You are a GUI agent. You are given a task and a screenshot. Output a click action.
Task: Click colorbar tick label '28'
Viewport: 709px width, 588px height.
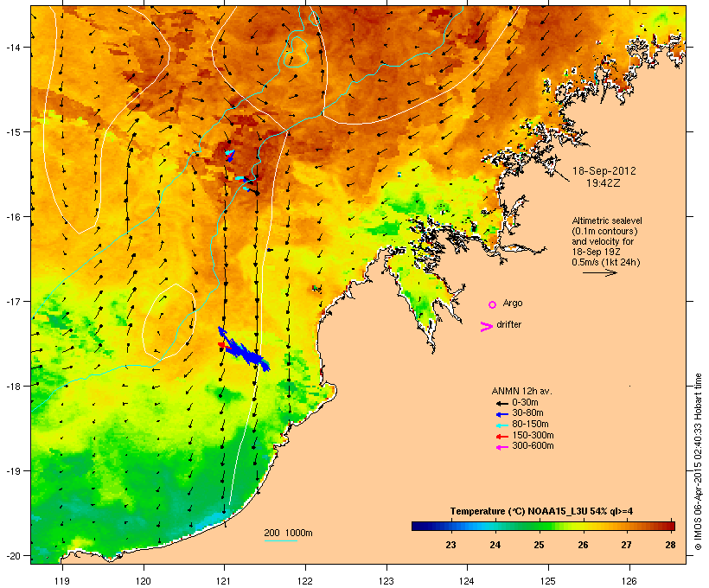(x=671, y=545)
